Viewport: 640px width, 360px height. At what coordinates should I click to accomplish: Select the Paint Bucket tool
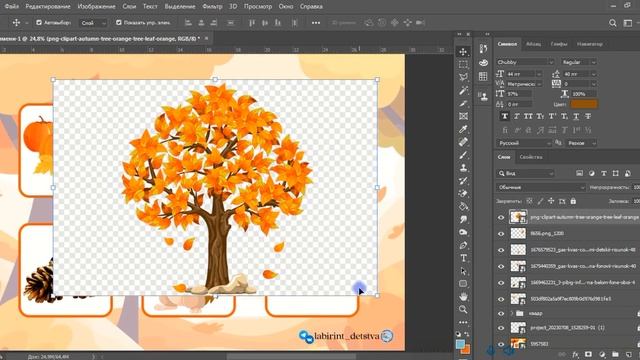463,207
